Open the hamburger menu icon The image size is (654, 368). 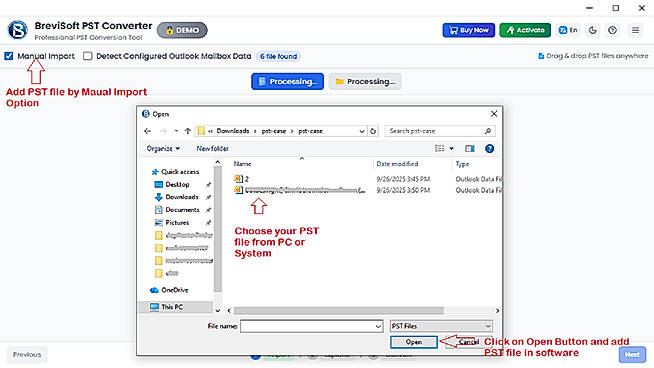tap(635, 30)
